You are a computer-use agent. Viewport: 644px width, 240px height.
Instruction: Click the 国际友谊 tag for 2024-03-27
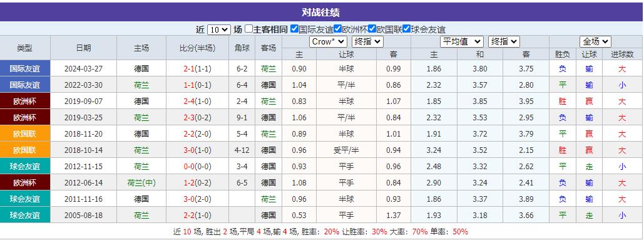click(x=25, y=69)
